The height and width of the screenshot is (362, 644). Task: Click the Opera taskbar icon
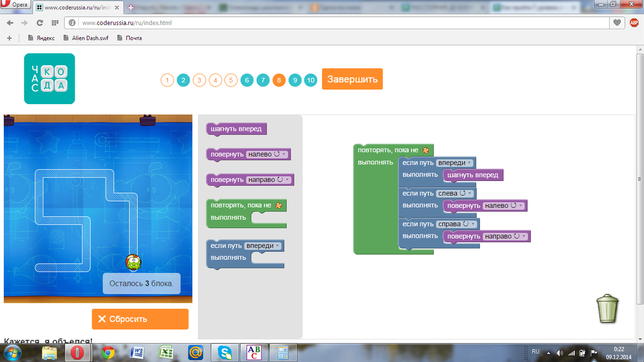(78, 352)
